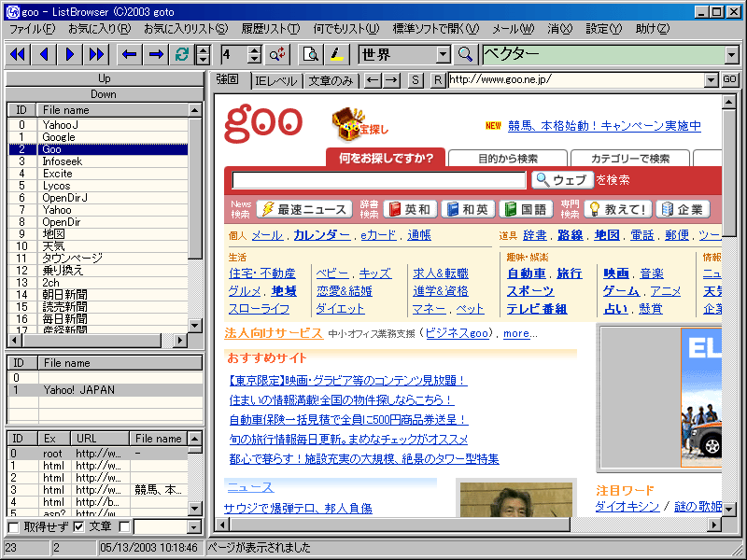Open the 設定(Y) menu
This screenshot has width=747, height=560.
coord(603,29)
